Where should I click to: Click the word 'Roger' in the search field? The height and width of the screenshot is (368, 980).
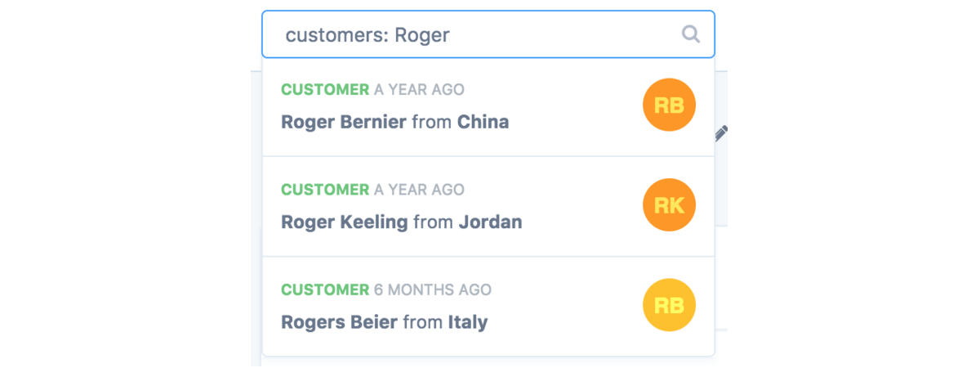click(x=422, y=35)
